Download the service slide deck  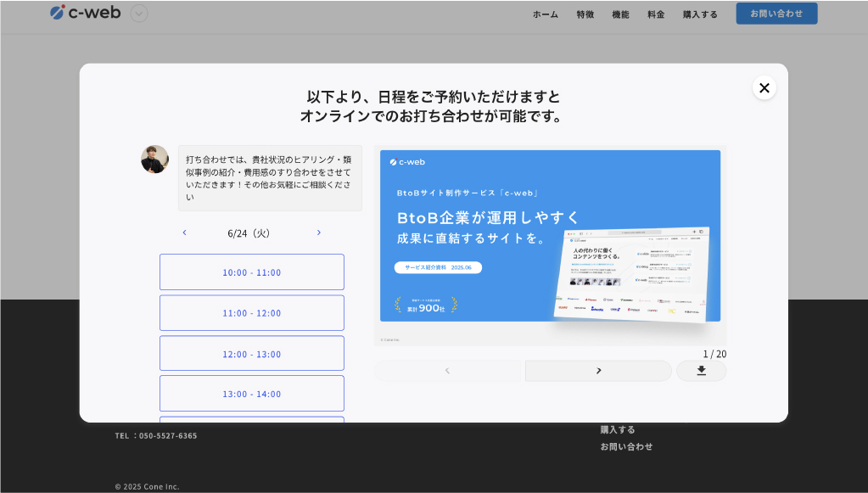(701, 371)
